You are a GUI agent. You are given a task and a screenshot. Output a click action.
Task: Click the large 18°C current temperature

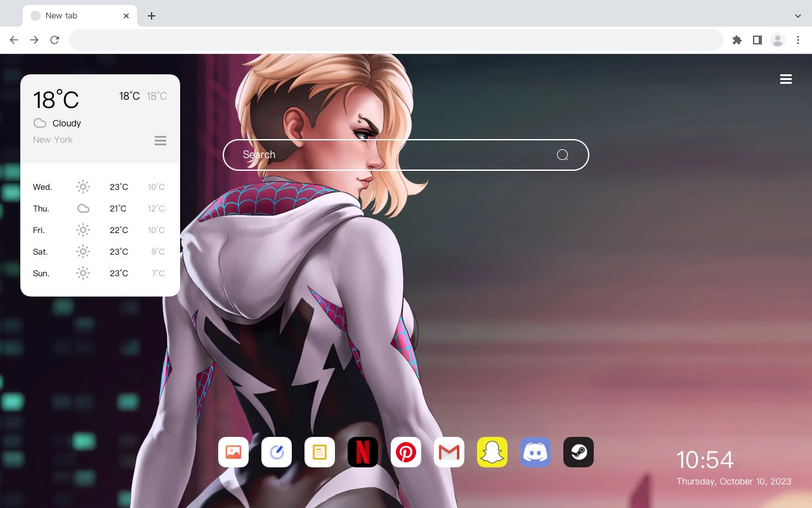[56, 100]
